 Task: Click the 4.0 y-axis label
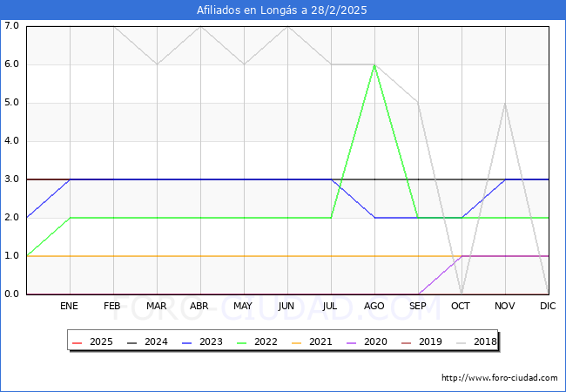pos(11,141)
